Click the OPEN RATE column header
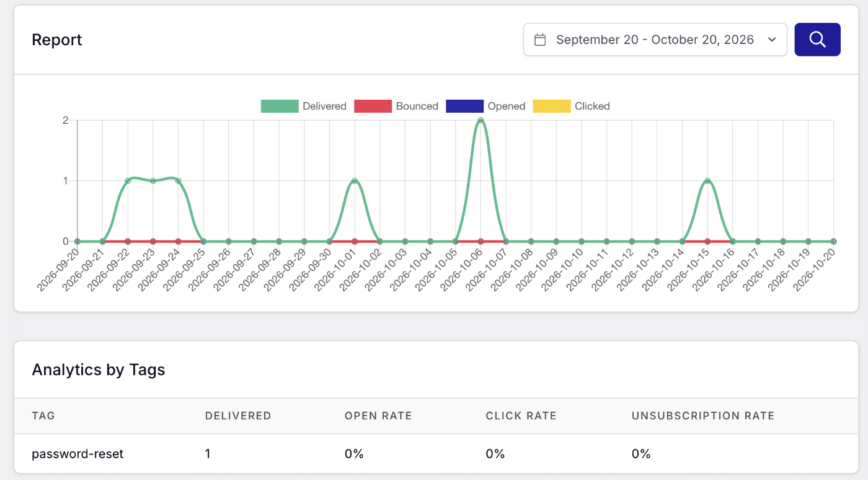Viewport: 868px width, 480px height. 378,416
